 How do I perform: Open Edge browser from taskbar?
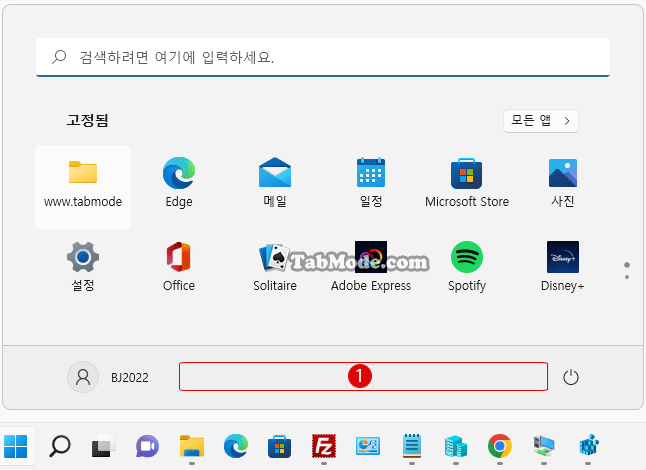[x=236, y=447]
